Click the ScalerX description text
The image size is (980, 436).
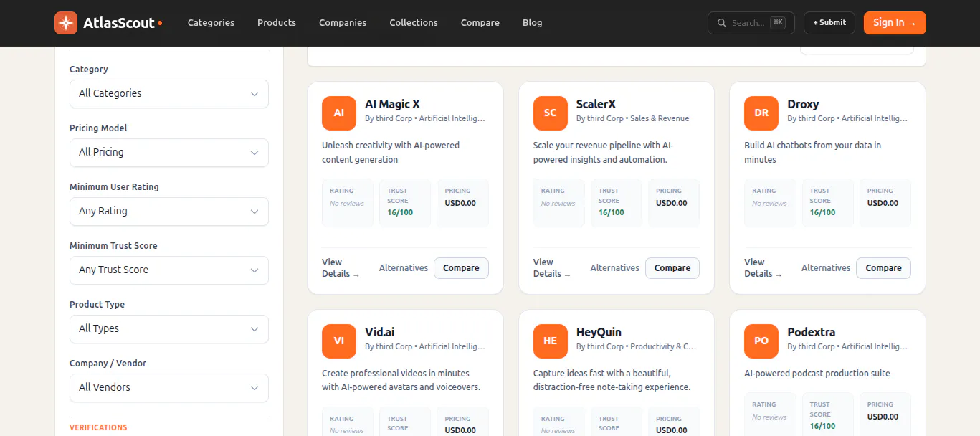tap(604, 153)
